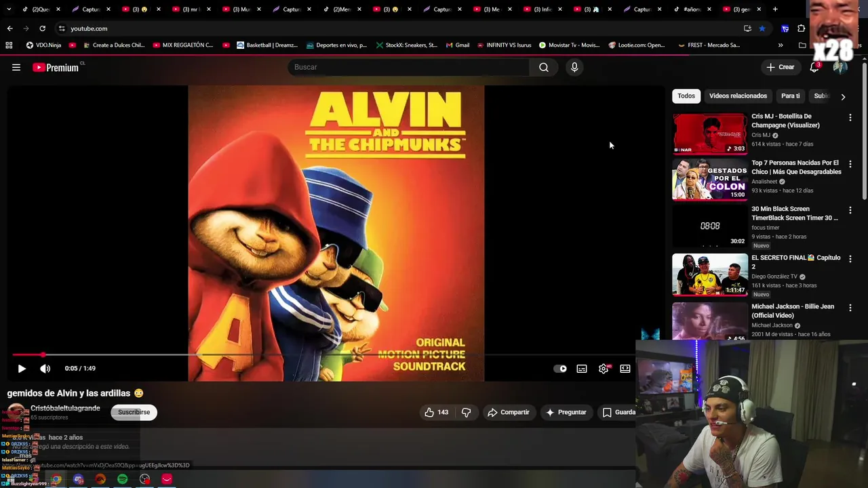Seek on the video progress bar

[x=322, y=354]
